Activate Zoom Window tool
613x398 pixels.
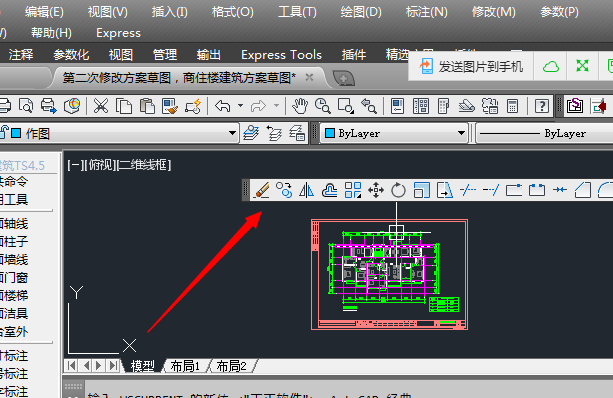(x=346, y=106)
